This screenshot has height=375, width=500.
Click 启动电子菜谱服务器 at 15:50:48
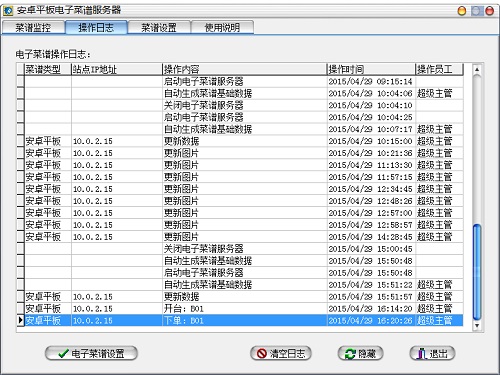244,273
